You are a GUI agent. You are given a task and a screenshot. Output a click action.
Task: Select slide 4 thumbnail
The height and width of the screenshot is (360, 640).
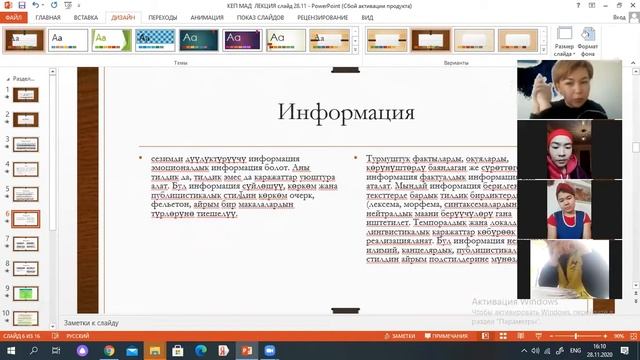pos(26,169)
